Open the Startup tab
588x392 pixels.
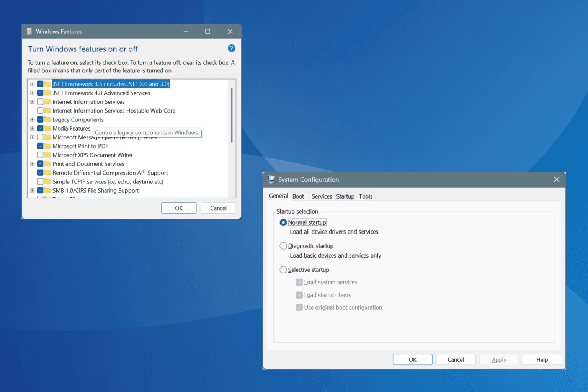(x=345, y=196)
